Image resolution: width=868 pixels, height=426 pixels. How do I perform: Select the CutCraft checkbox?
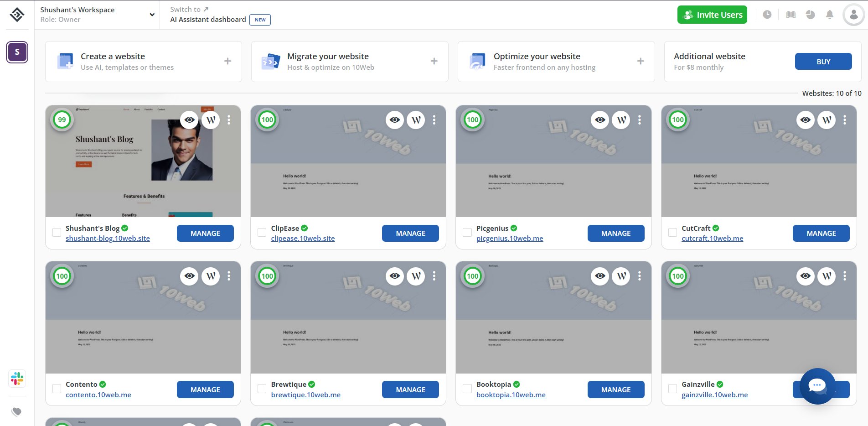672,233
